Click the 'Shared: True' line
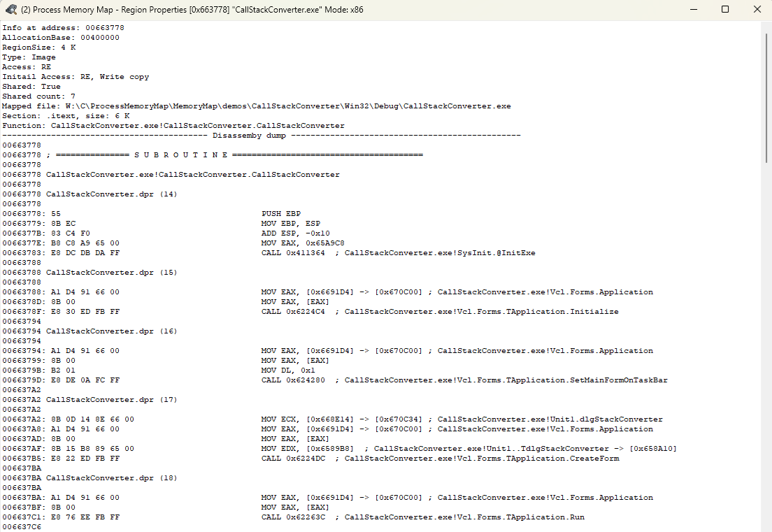The width and height of the screenshot is (772, 532). [x=31, y=87]
